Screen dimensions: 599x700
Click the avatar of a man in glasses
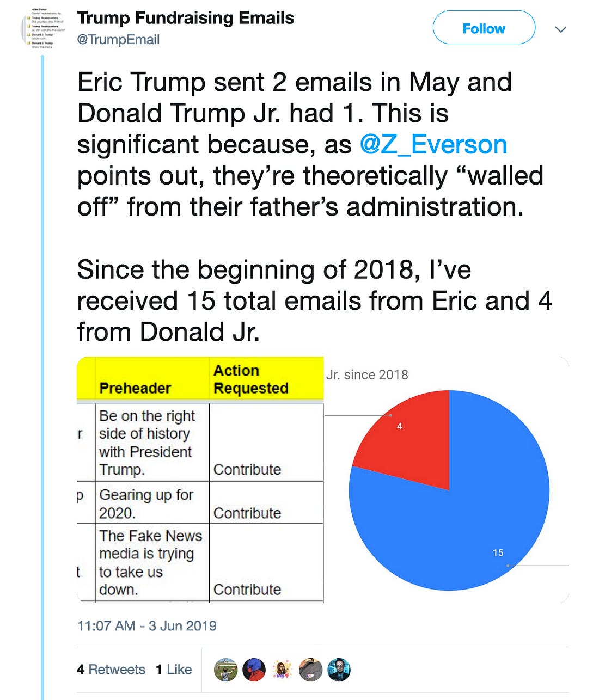(339, 670)
